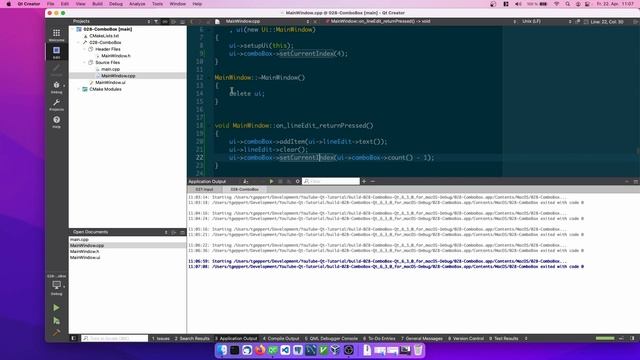Open the QML Debugger Console pane

331,338
